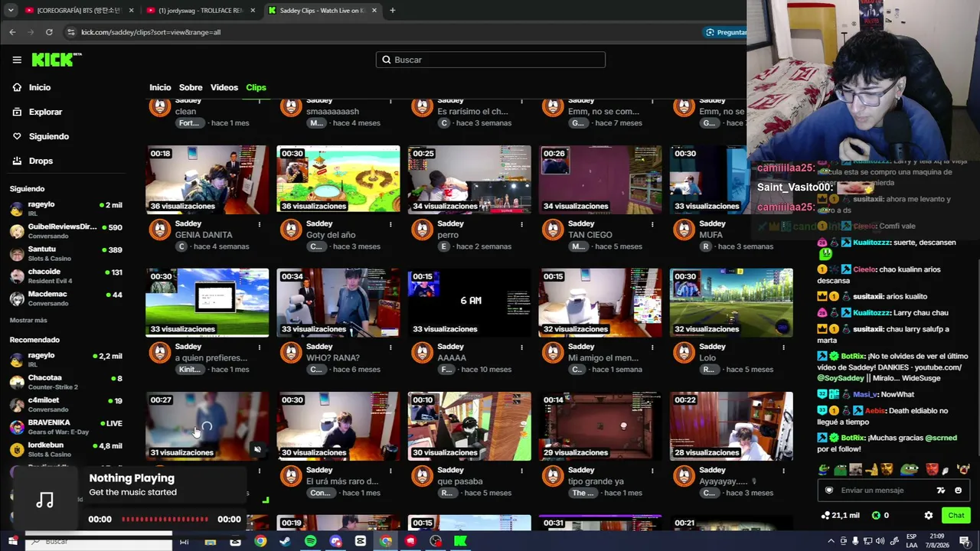
Task: Open Chacotaa recommended channel
Action: (66, 381)
